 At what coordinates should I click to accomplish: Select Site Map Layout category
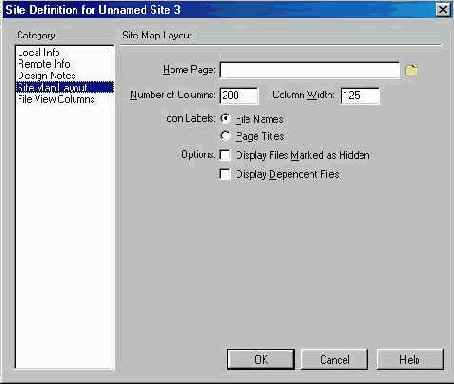coord(65,87)
